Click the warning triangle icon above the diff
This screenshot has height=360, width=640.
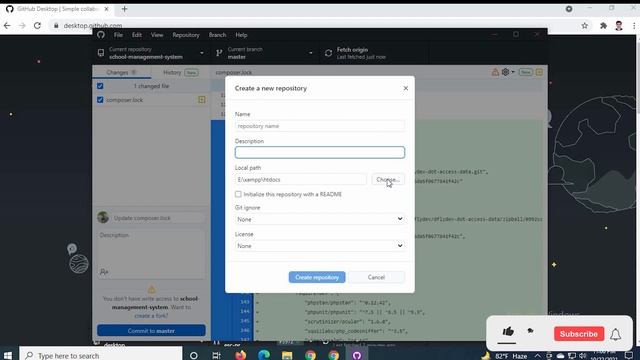tap(495, 72)
